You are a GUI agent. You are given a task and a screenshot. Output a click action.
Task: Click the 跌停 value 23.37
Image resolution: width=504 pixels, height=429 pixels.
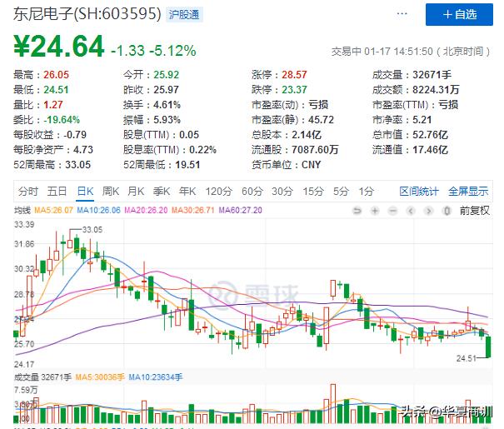(x=294, y=90)
